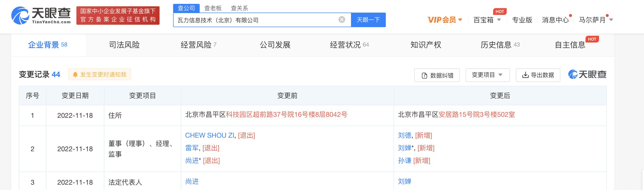Open the 百宝箱 dropdown menu
The image size is (644, 190).
click(487, 20)
